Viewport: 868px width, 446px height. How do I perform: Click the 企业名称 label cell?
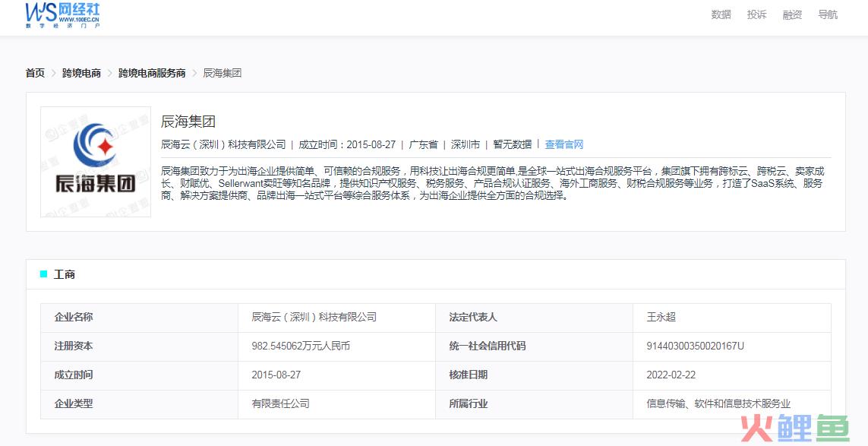(140, 318)
